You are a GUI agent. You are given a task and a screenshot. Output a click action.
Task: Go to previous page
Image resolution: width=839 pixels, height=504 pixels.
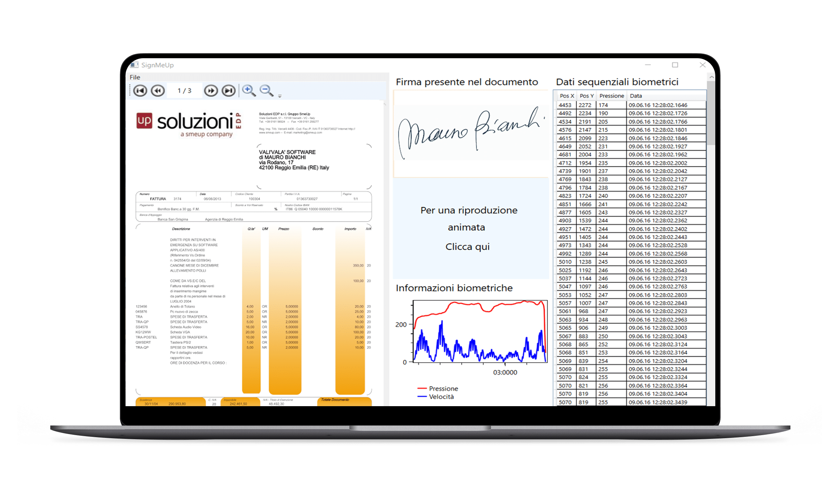pos(158,91)
